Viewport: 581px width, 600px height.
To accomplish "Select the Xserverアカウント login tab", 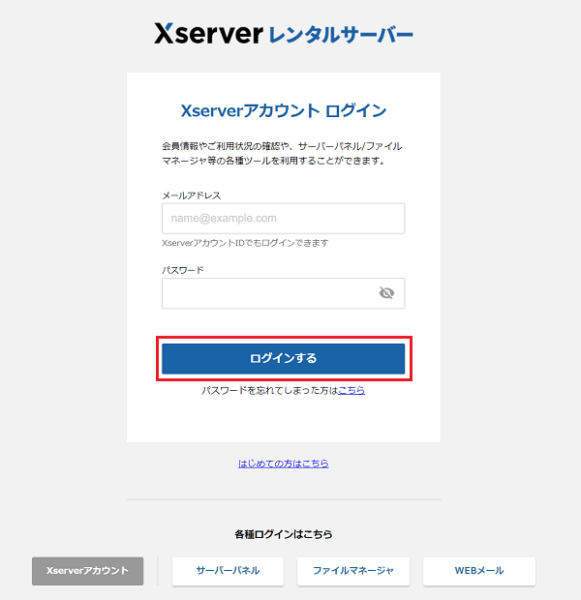I will pos(88,571).
